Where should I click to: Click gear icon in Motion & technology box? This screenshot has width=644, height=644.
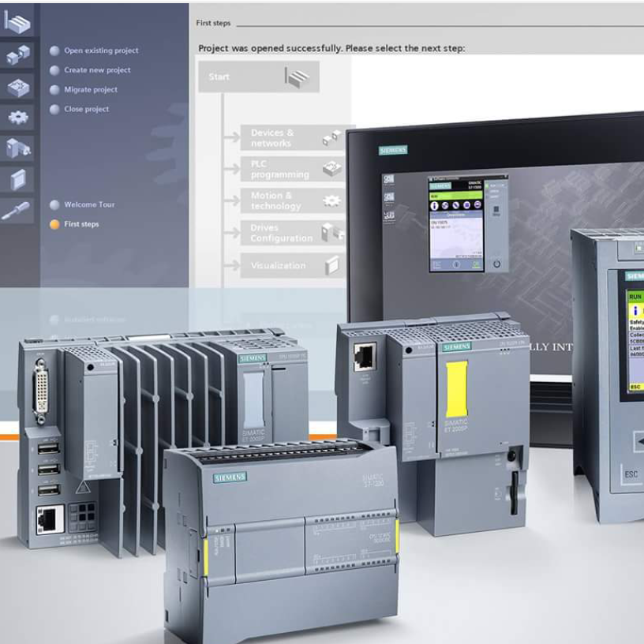(x=331, y=200)
